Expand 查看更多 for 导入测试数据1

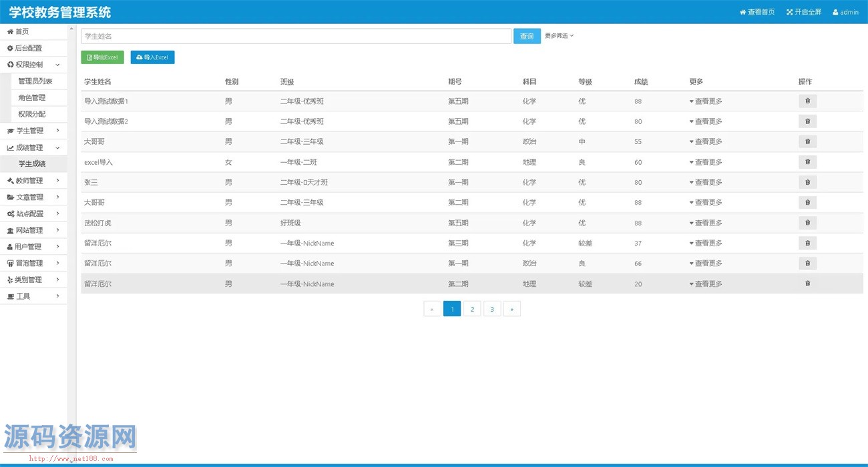point(706,101)
